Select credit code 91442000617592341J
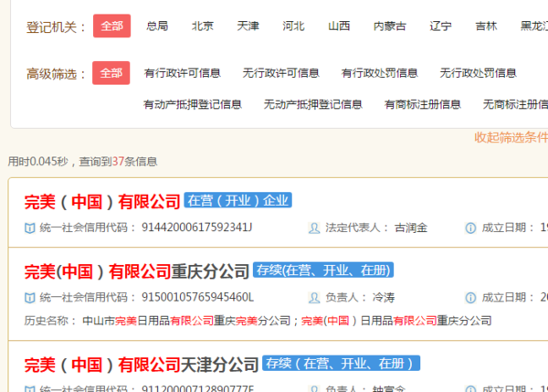Image resolution: width=548 pixels, height=392 pixels. tap(196, 228)
